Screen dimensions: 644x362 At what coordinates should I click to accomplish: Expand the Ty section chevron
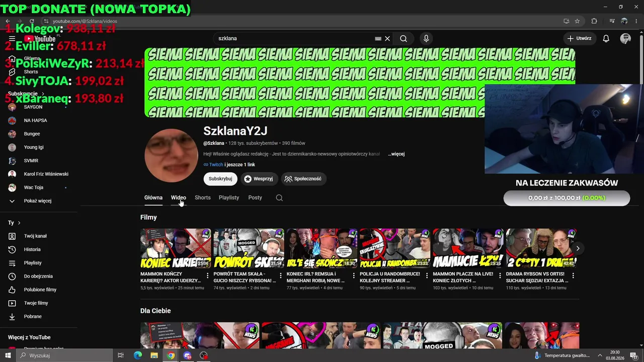pos(19,223)
